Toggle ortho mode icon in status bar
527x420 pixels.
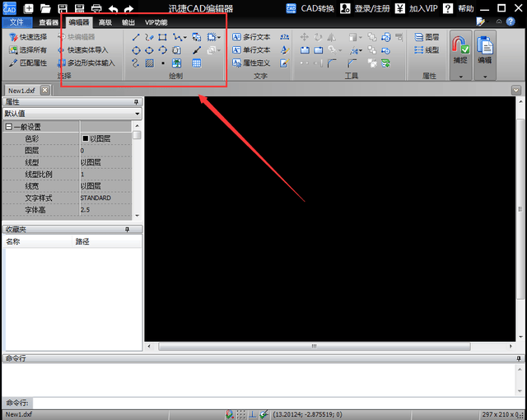coord(252,414)
